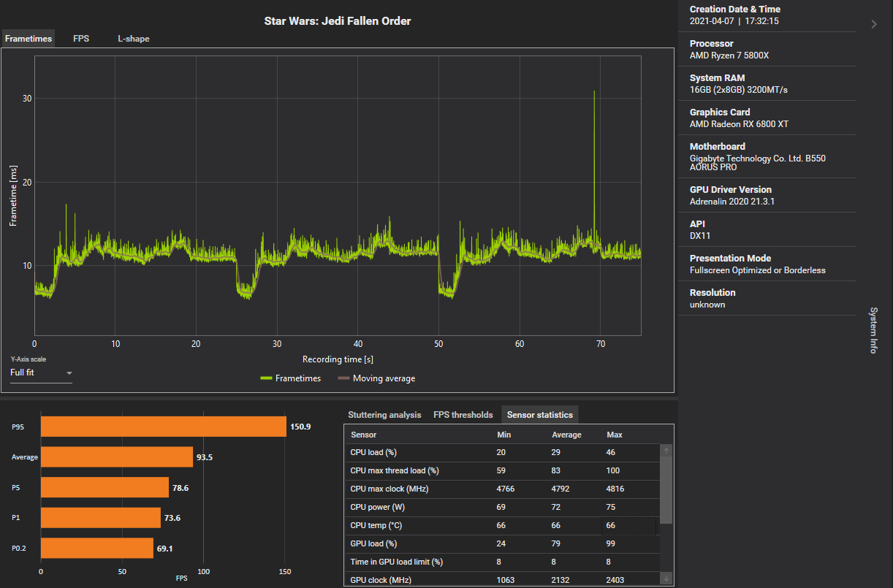This screenshot has width=893, height=588.
Task: Click the Average column header in sensor table
Action: pos(566,435)
